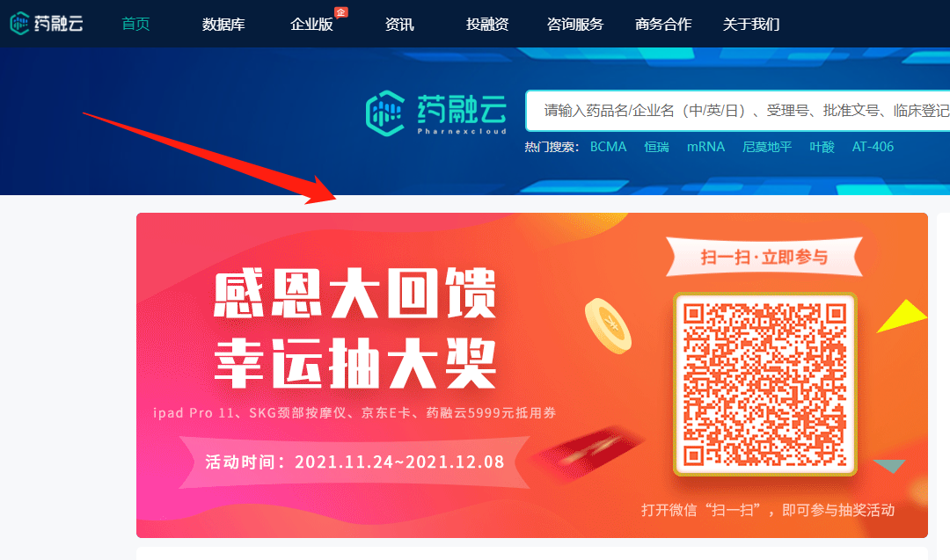Open the 关于我们 page
Screen dimensions: 950x560
coord(750,25)
